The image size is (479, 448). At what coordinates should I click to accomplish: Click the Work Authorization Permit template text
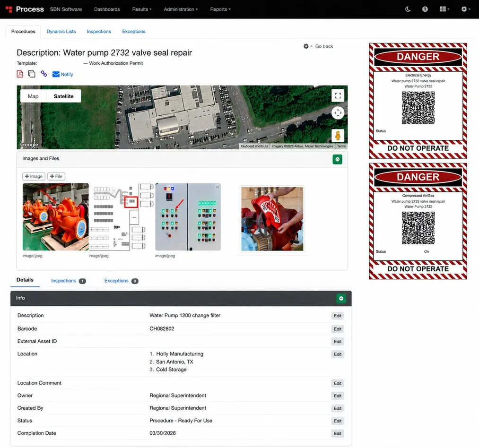coord(116,63)
